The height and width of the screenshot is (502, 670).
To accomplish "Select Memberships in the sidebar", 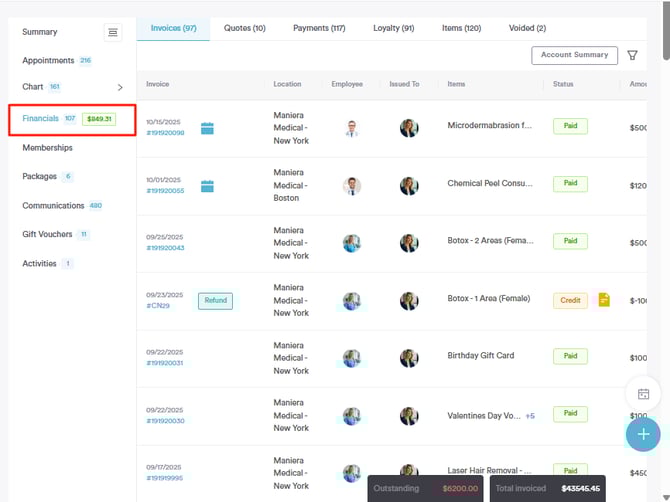I will [47, 148].
